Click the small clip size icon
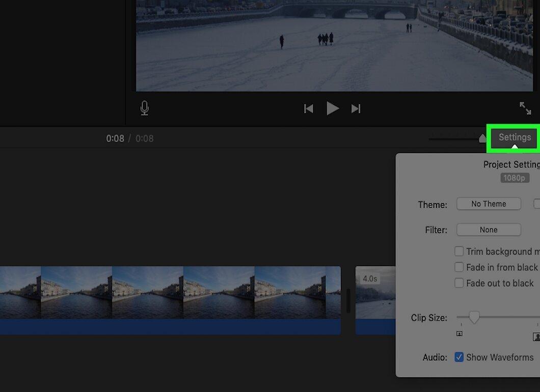The image size is (540, 392). (x=460, y=333)
